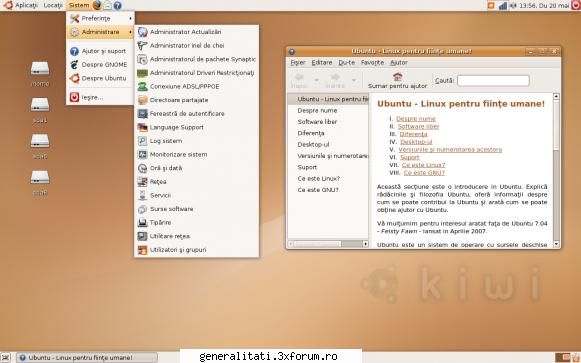Open Utilizatori și grupuri
The width and height of the screenshot is (581, 363).
[x=196, y=250]
